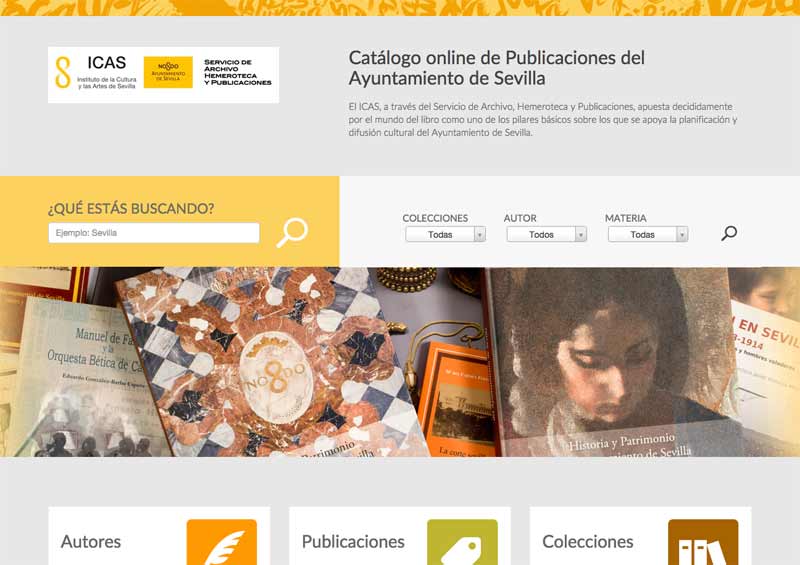Open the Publicaciones section link
Viewport: 800px width, 565px height.
(353, 542)
